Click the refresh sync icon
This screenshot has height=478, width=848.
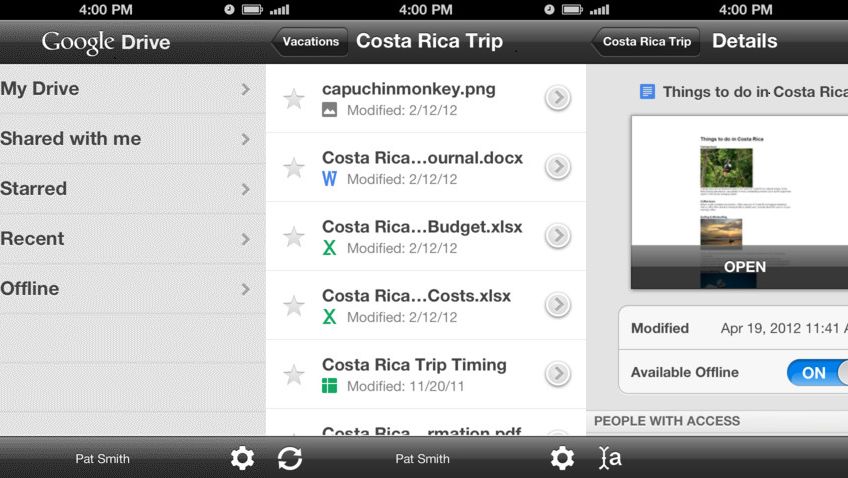click(290, 458)
